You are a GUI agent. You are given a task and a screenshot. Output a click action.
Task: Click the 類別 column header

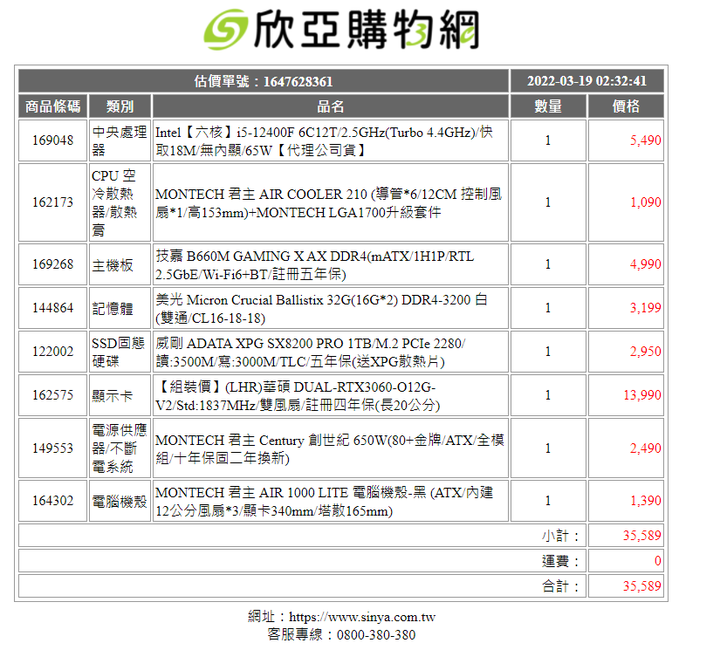[x=120, y=106]
